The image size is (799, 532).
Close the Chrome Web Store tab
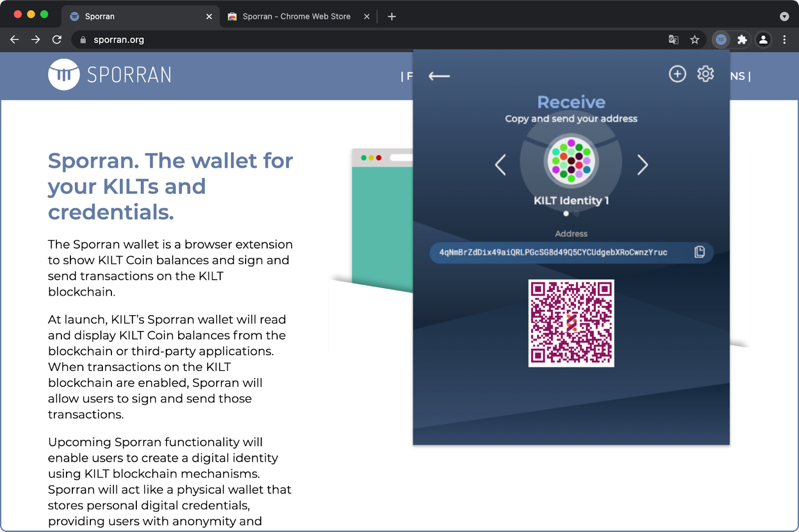pos(367,16)
